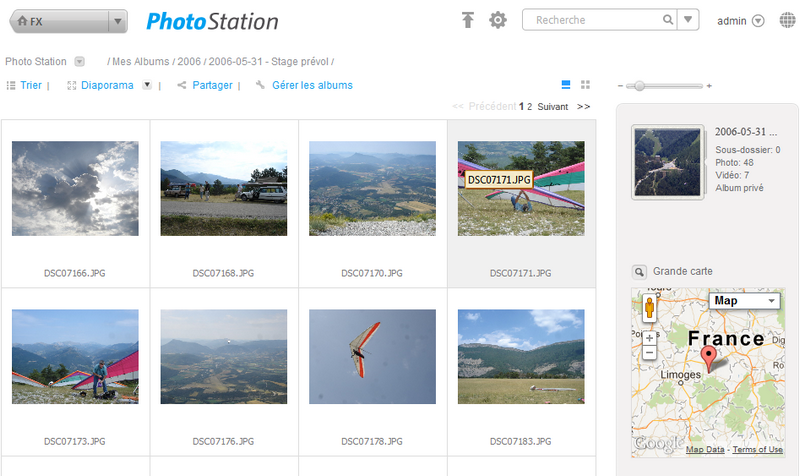800x476 pixels.
Task: Open Gérer les albums
Action: 312,85
